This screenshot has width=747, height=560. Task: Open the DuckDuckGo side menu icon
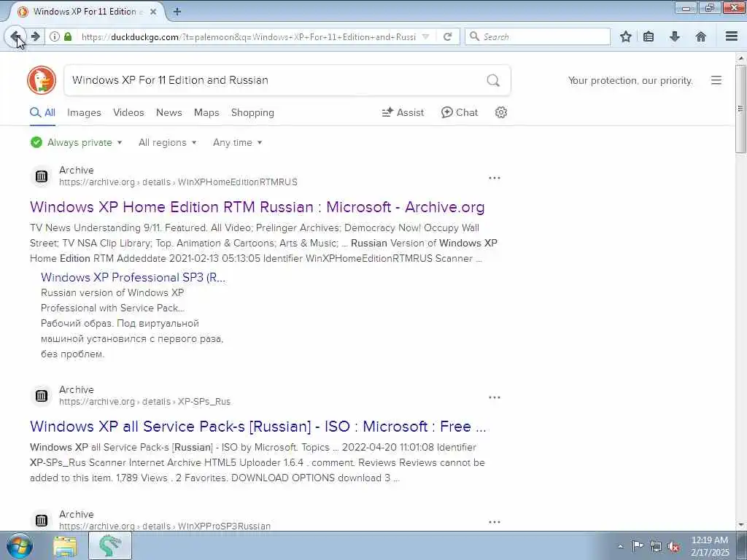click(x=716, y=80)
